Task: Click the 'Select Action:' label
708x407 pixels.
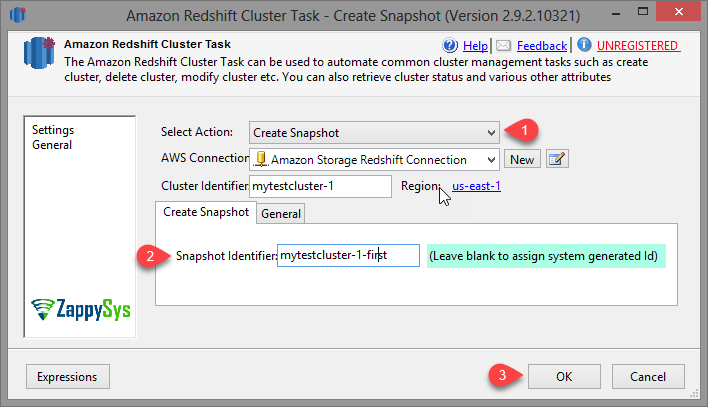Action: pos(197,132)
